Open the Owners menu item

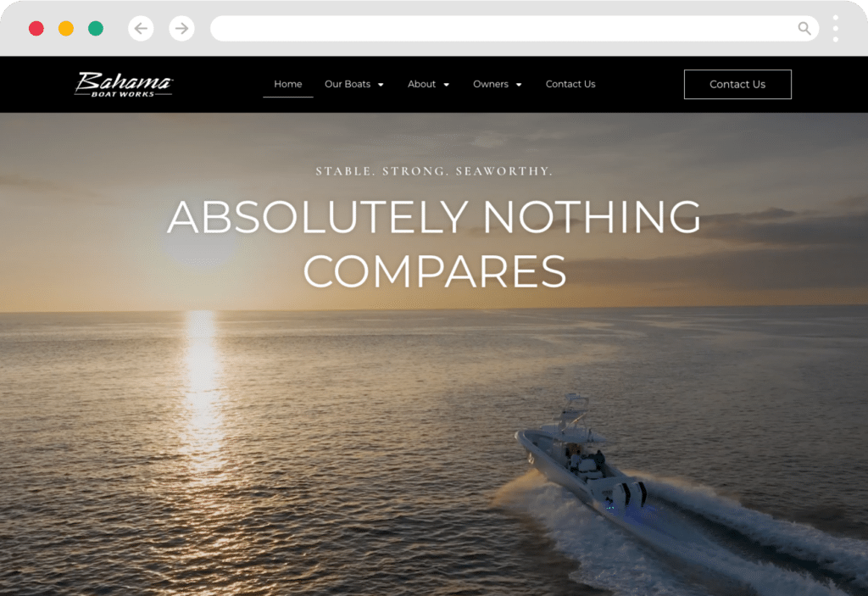(x=491, y=84)
